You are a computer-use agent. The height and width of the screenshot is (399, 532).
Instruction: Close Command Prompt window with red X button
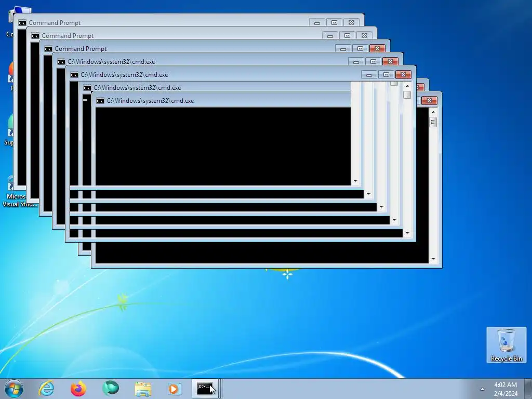click(x=377, y=48)
